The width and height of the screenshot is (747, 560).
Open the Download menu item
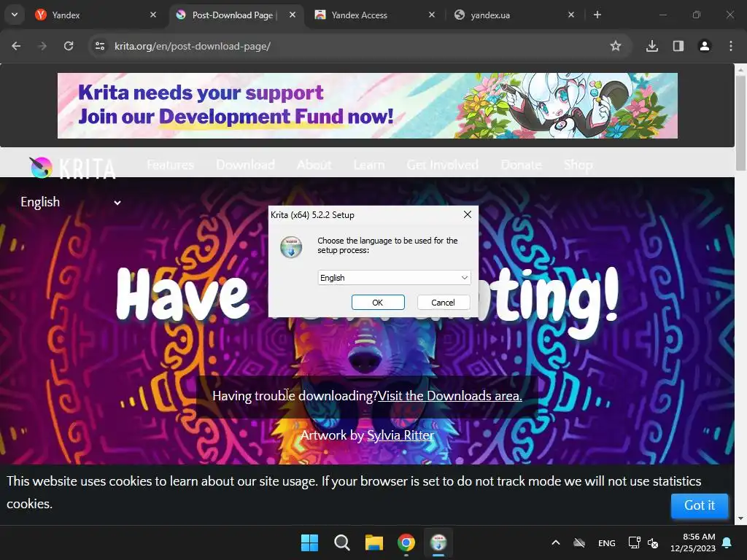[x=245, y=165]
